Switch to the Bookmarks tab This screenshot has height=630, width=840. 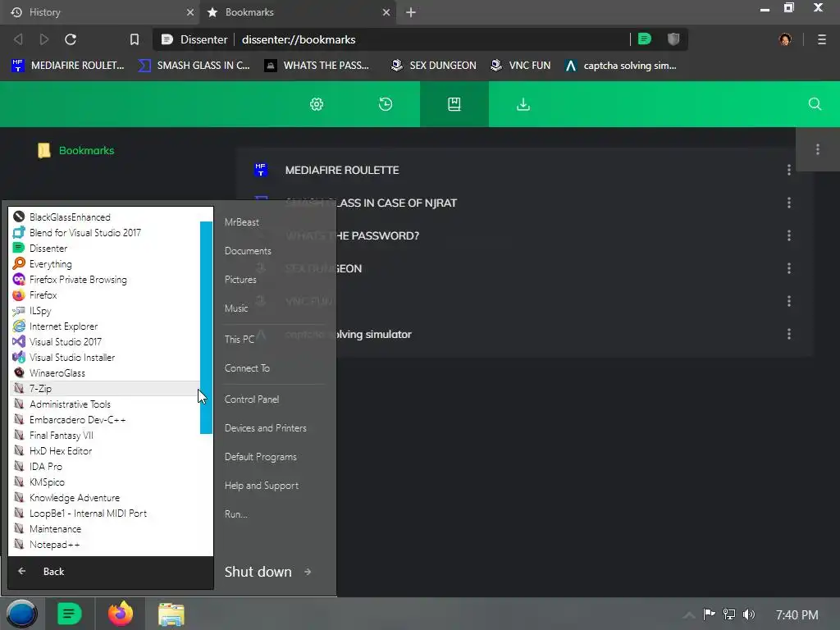(298, 12)
